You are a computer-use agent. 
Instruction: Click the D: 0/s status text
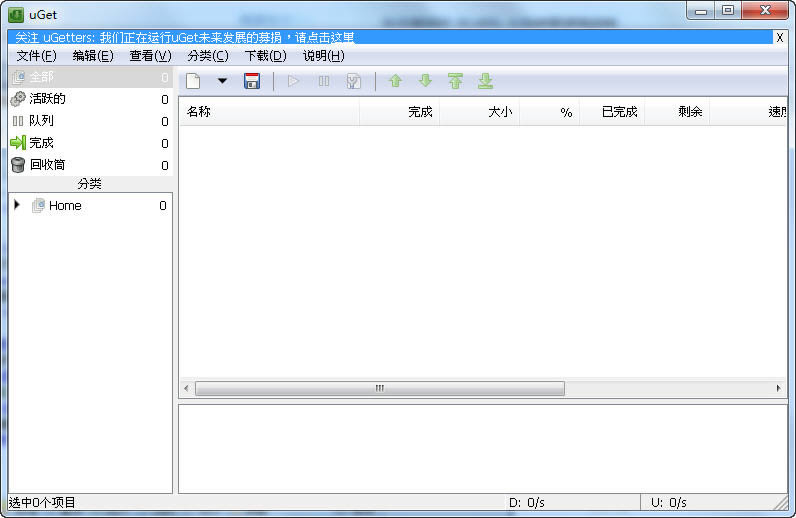tap(526, 503)
